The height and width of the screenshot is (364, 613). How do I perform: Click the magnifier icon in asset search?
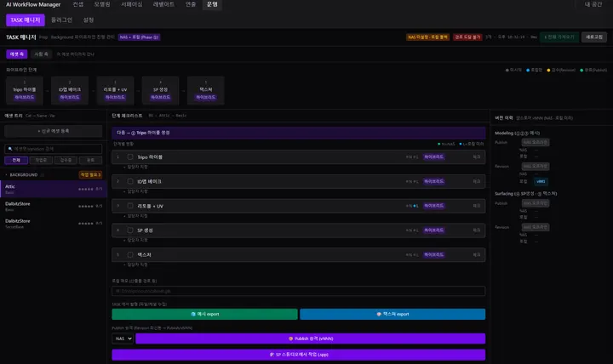click(x=10, y=149)
